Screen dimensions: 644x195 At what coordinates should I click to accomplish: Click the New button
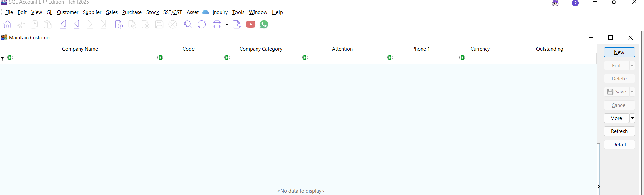[x=619, y=52]
